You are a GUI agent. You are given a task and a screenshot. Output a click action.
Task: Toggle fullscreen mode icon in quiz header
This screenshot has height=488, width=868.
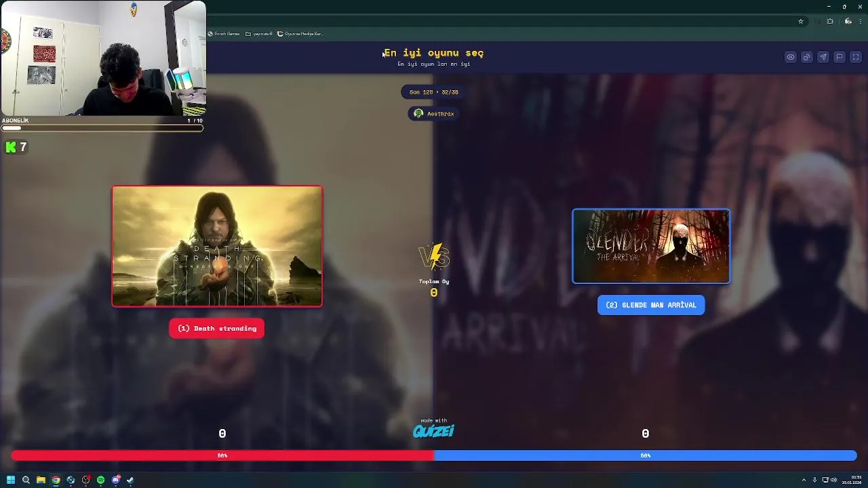point(856,57)
